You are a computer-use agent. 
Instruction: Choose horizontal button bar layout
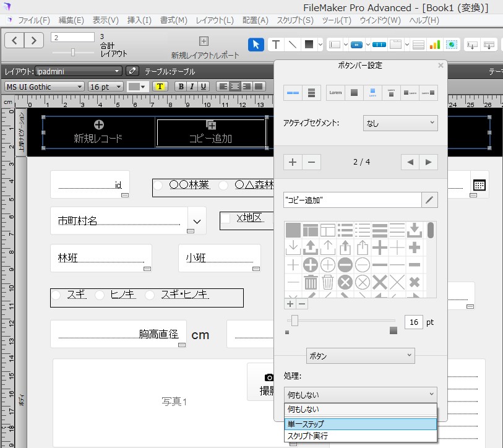point(293,93)
